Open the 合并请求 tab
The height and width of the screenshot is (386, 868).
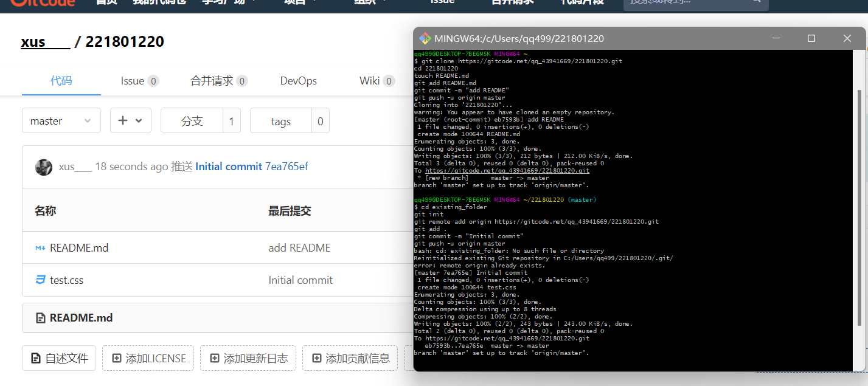tap(218, 81)
